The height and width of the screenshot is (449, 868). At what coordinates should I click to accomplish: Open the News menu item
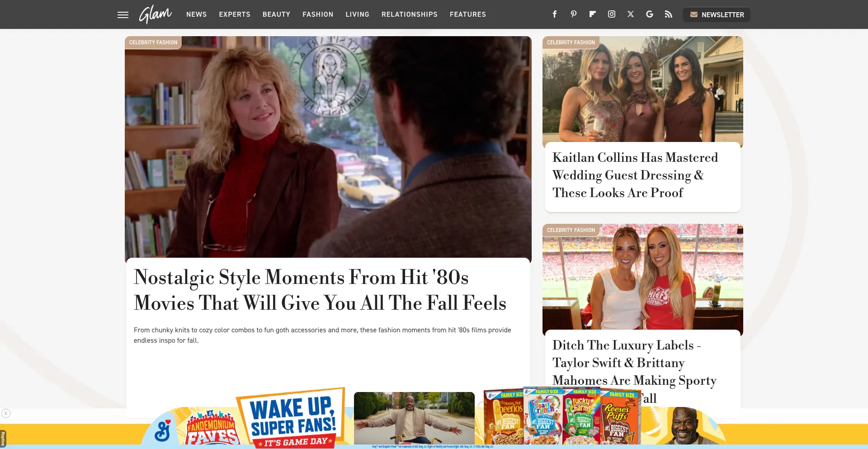[x=196, y=14]
